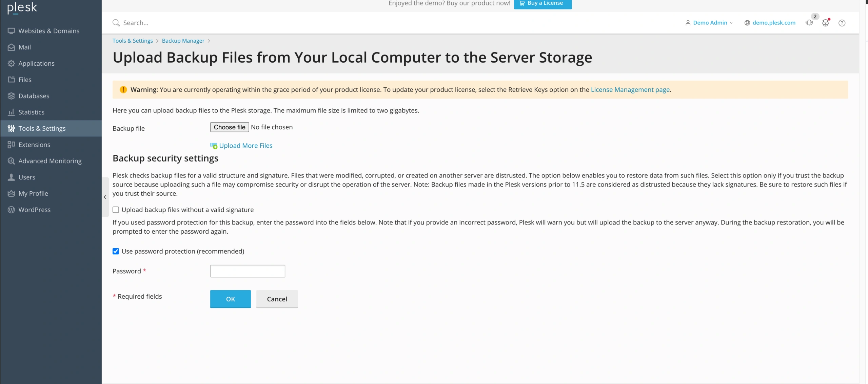Go to Databases in the sidebar
Viewport: 868px width, 384px height.
(51, 96)
